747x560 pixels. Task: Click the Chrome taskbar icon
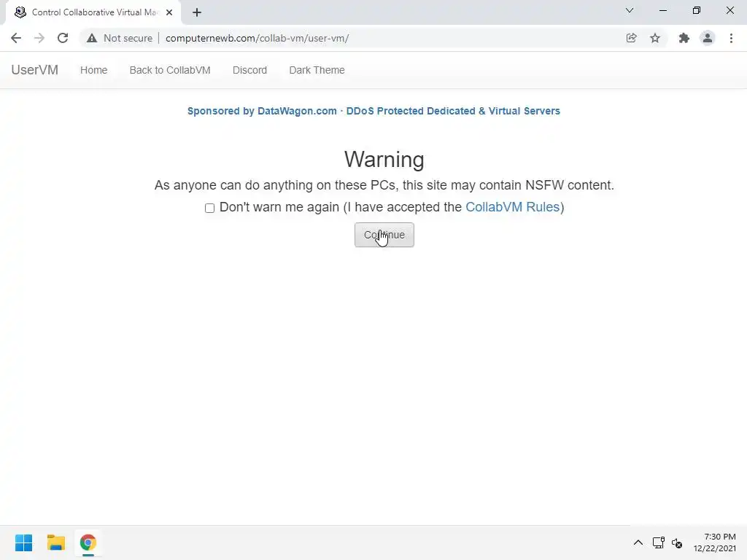[88, 542]
